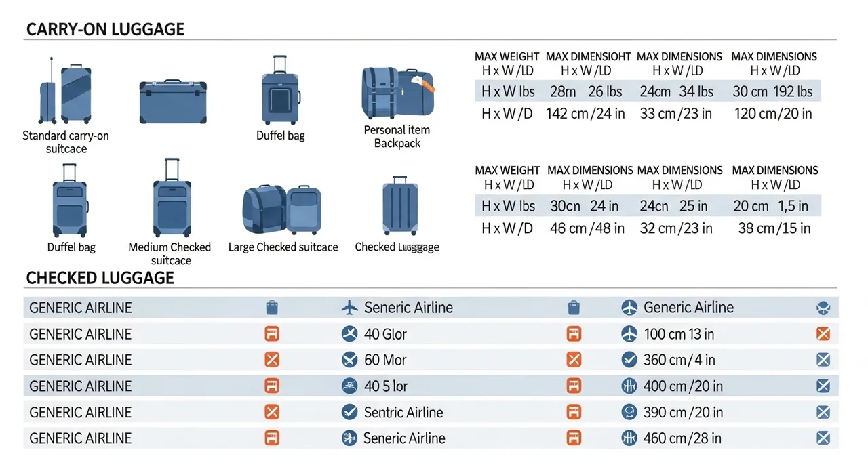
Task: Toggle the checkmark icon beside Sentric Airline
Action: coord(350,412)
